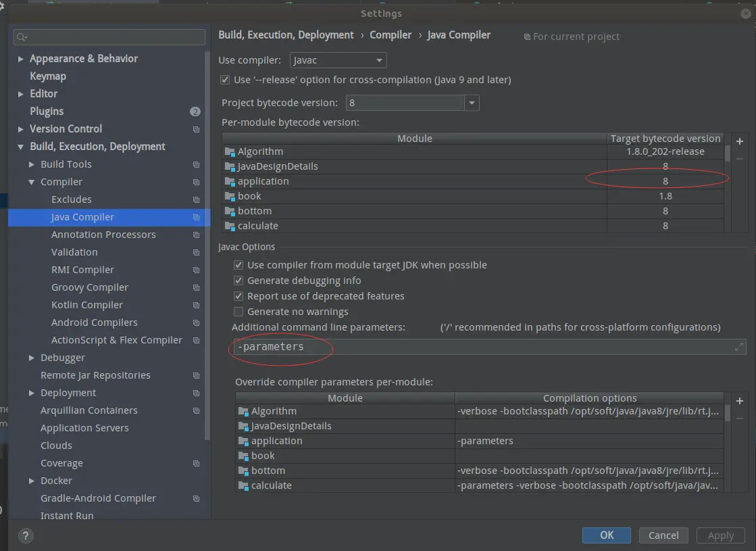Click Algorithm's 1.8.0_202-release version cell
756x551 pixels.
[665, 152]
